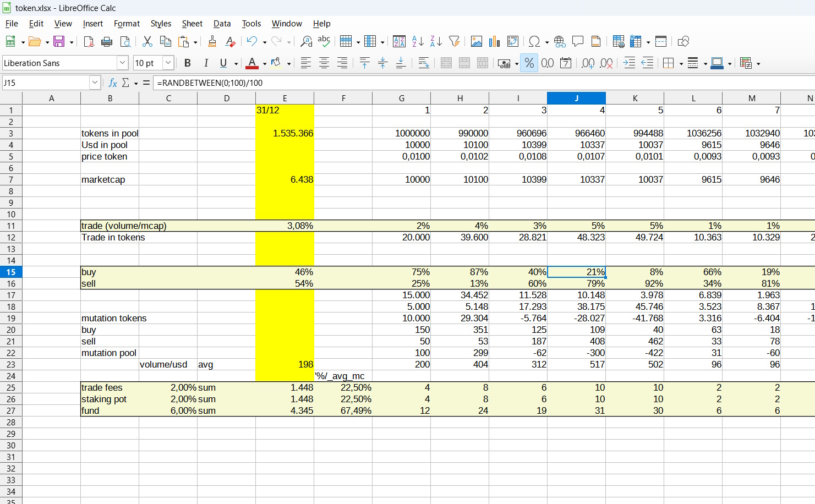
Task: Insert a comment
Action: 578,41
